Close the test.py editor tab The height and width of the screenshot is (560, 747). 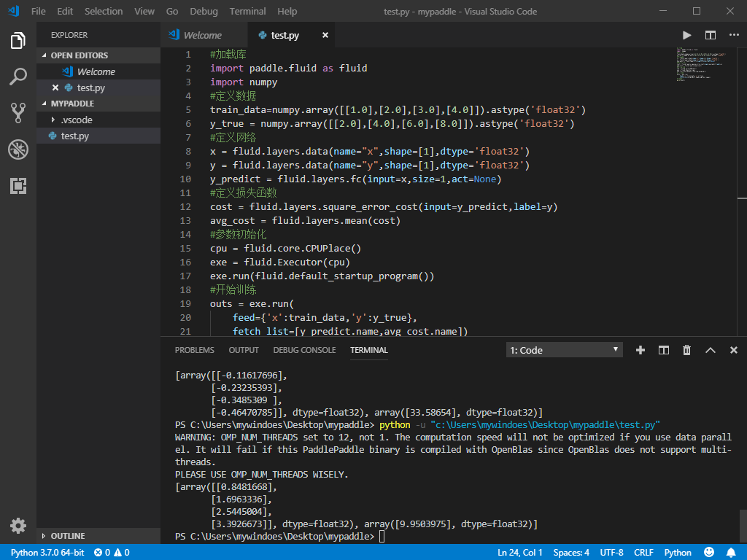(325, 35)
